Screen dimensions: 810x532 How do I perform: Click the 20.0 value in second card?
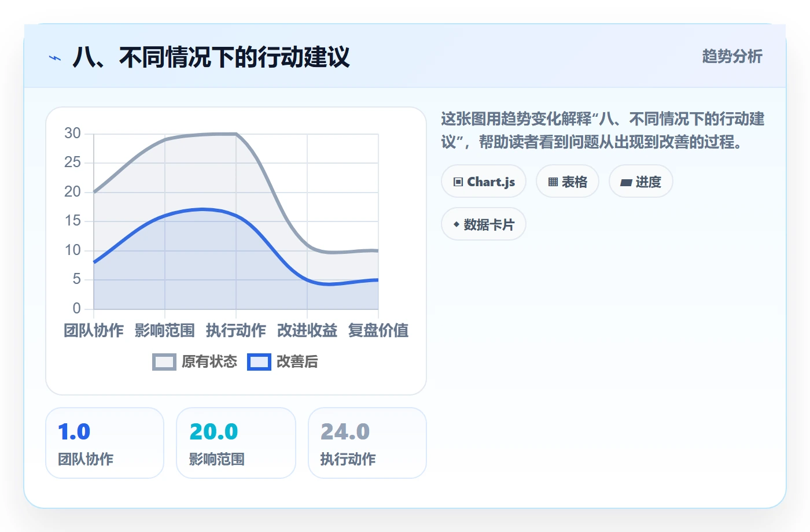(x=213, y=432)
